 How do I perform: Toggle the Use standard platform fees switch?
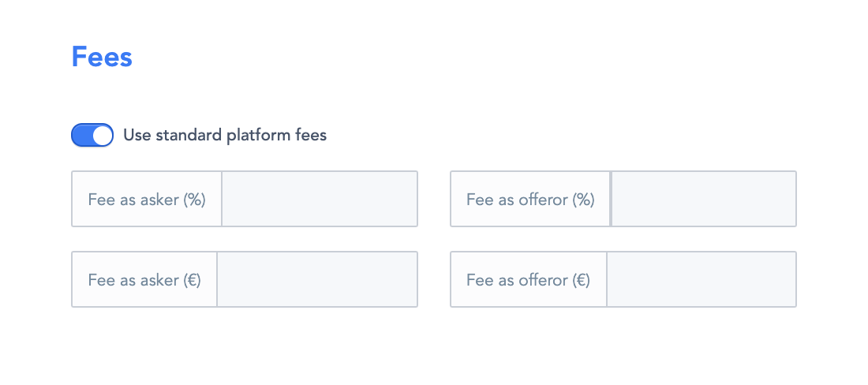coord(92,135)
